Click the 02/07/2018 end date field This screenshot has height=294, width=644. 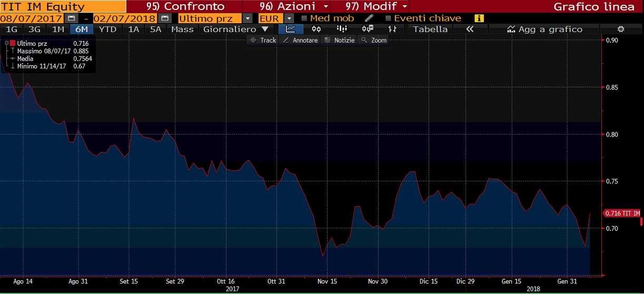coord(124,18)
